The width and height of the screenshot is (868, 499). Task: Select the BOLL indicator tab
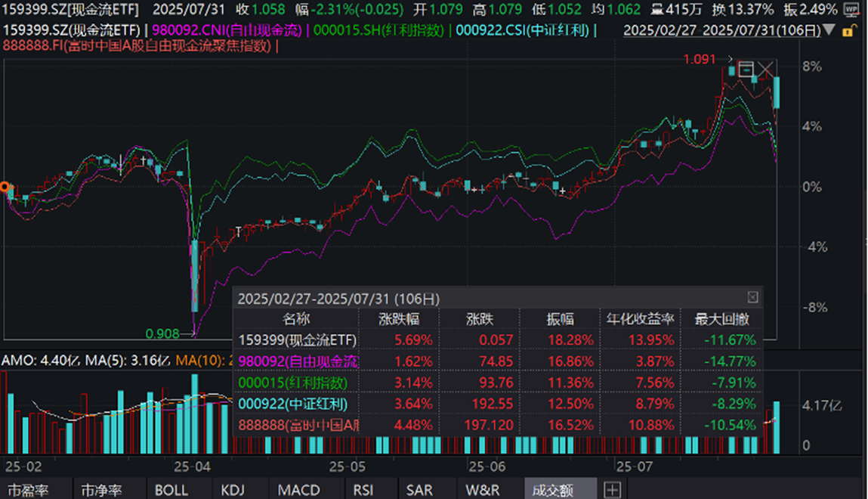click(171, 490)
